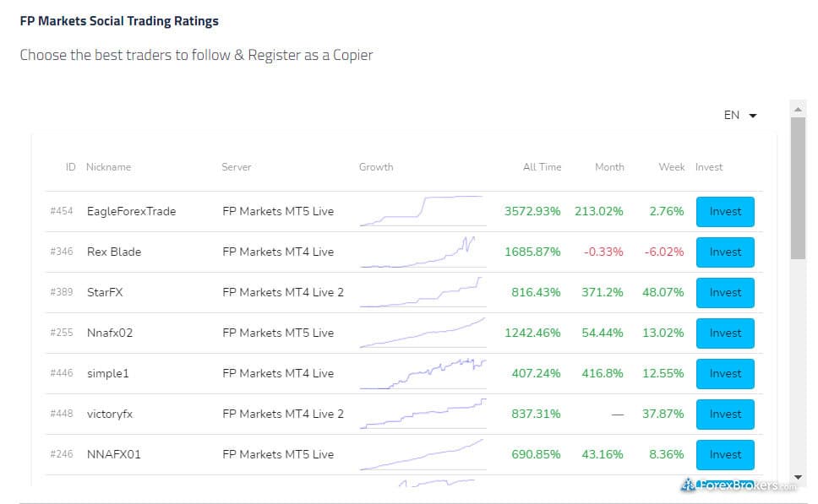The height and width of the screenshot is (504, 818).
Task: Click the Server column header
Action: [237, 167]
